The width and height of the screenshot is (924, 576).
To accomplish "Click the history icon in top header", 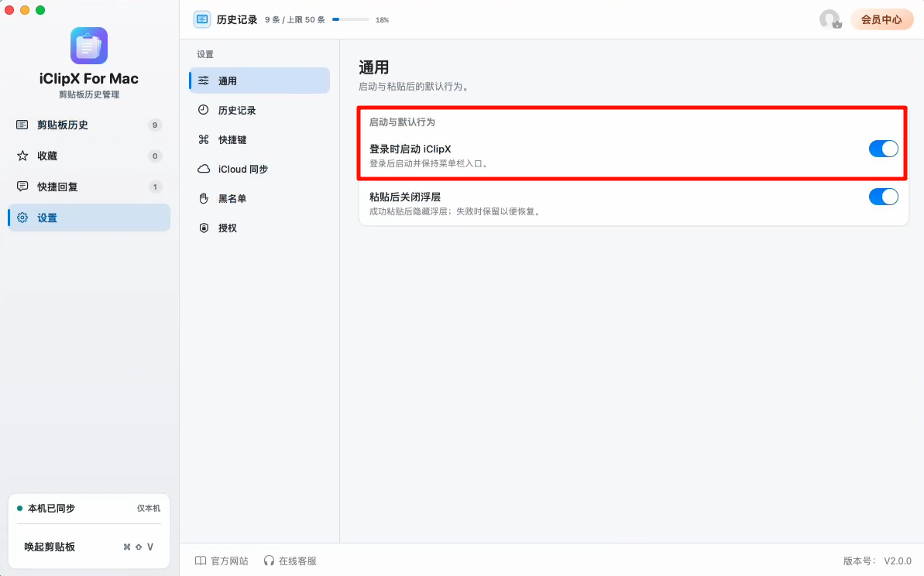I will [x=202, y=19].
